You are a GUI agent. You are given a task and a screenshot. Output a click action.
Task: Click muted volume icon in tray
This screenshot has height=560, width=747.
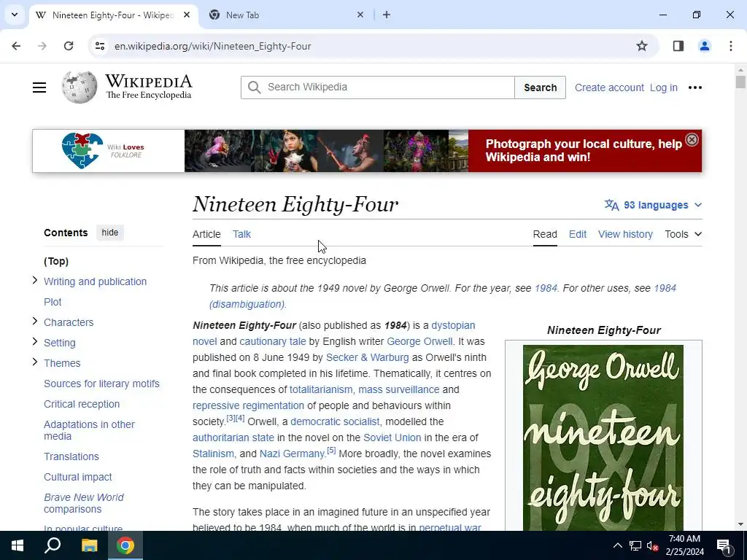(652, 545)
